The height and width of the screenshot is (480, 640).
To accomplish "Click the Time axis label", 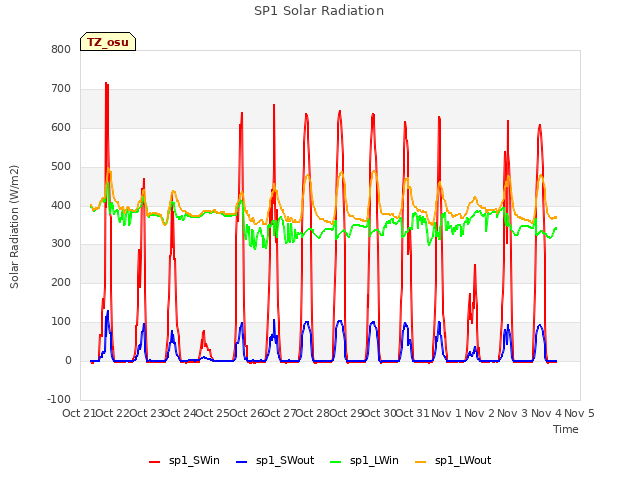I will [x=566, y=429].
